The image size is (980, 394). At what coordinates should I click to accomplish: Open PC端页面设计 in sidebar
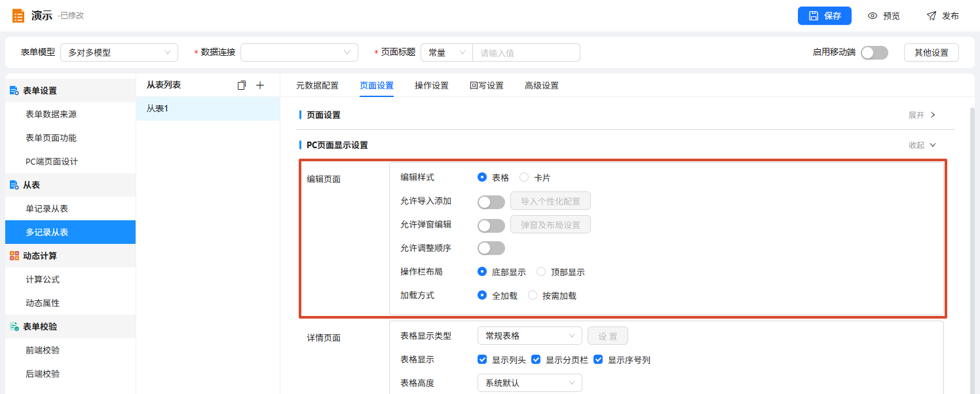point(70,161)
